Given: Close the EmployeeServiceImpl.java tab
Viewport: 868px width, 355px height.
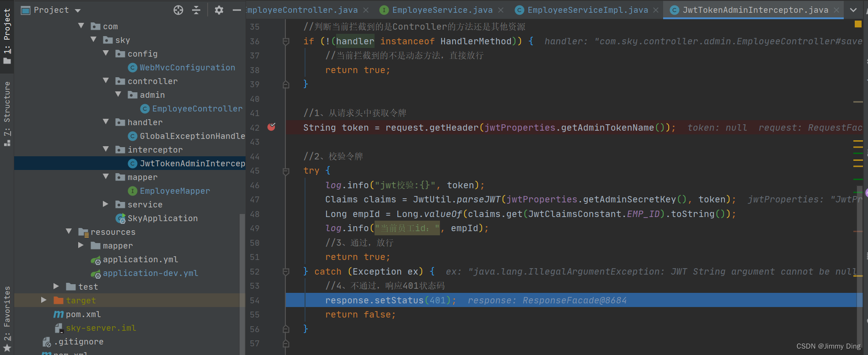Looking at the screenshot, I should [x=656, y=10].
